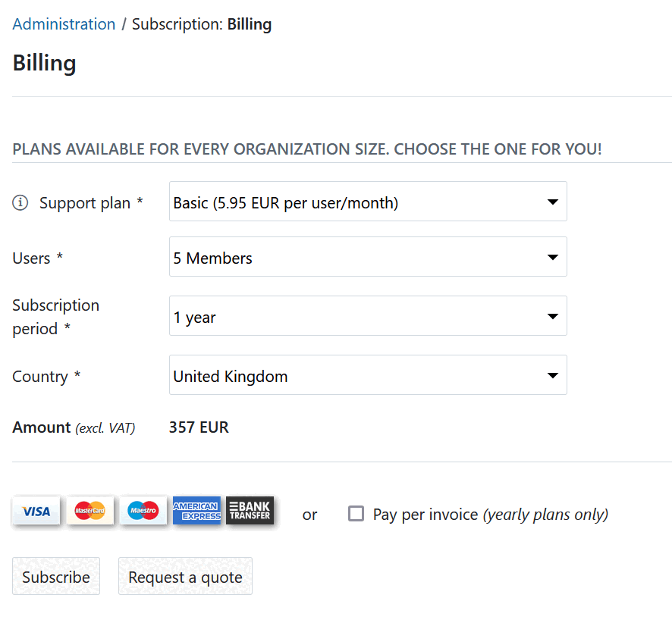Enable the Pay per invoice checkbox
This screenshot has height=626, width=672.
pos(356,514)
